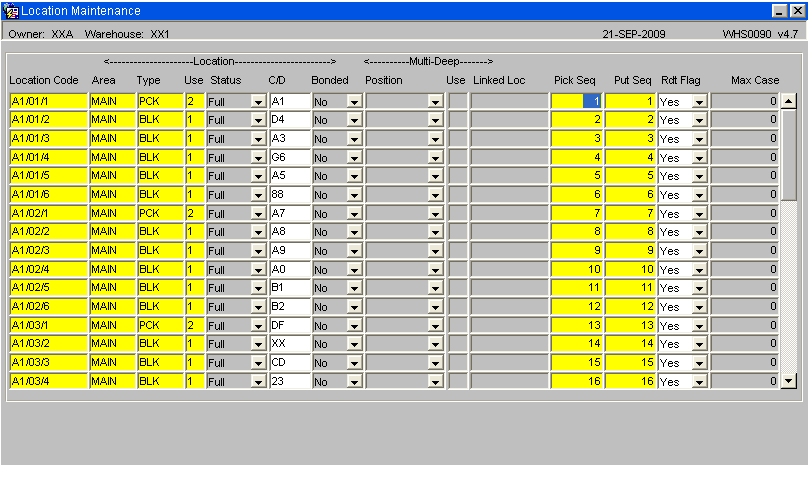Viewport: 809px width, 500px height.
Task: Open Rdt Flag dropdown for row A1/02/6
Action: click(x=699, y=307)
